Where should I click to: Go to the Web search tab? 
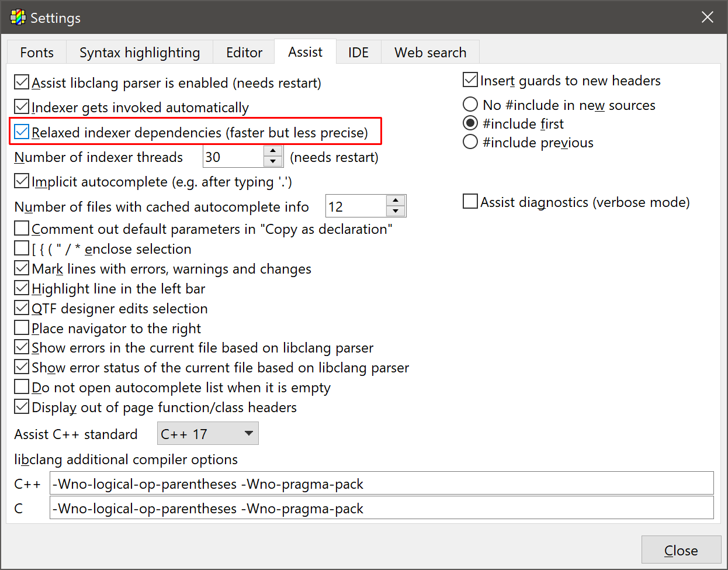click(430, 53)
